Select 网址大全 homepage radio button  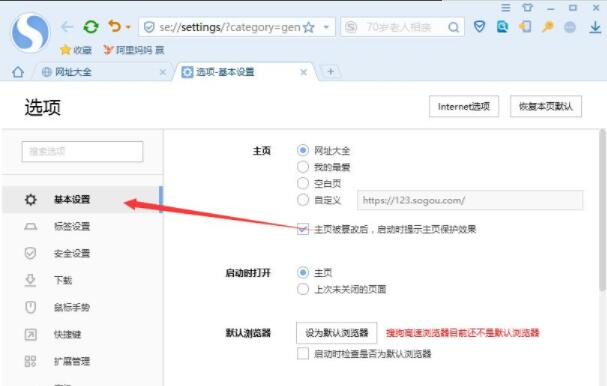click(x=303, y=150)
